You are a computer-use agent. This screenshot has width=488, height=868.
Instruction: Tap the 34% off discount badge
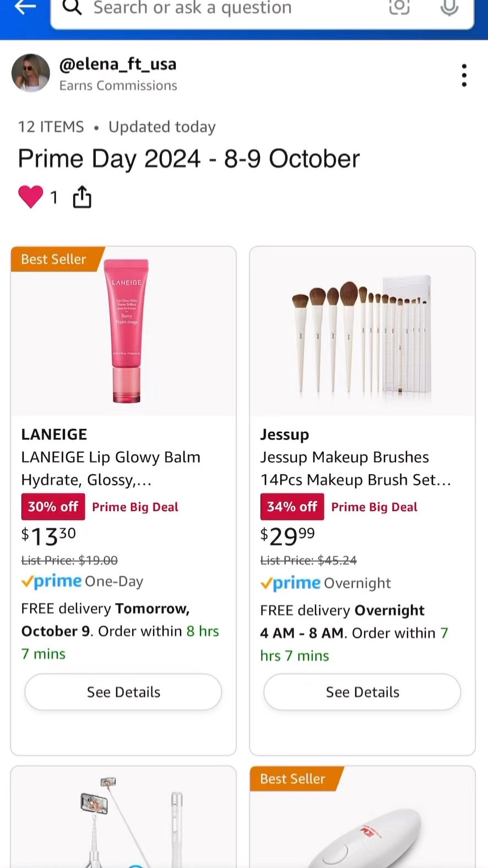tap(292, 507)
